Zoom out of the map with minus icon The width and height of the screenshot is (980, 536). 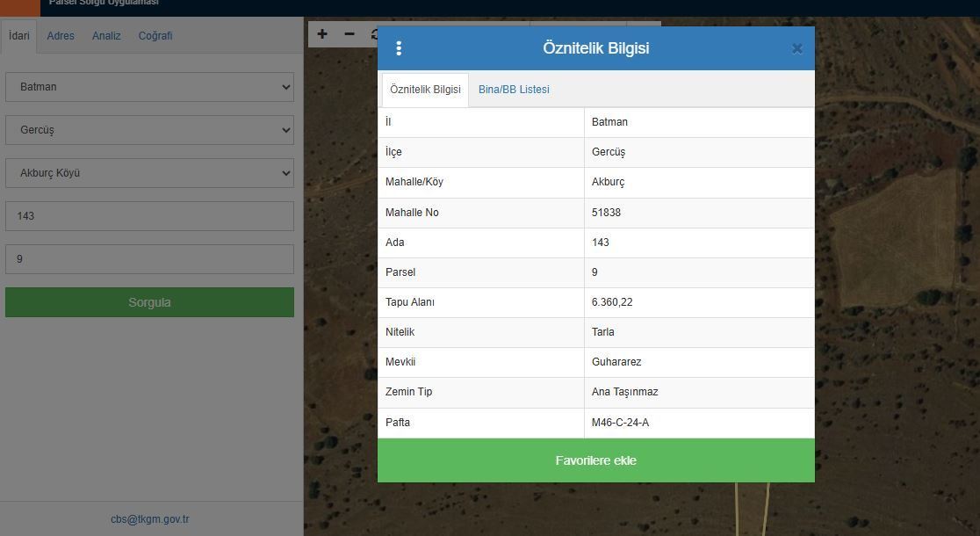click(x=349, y=34)
